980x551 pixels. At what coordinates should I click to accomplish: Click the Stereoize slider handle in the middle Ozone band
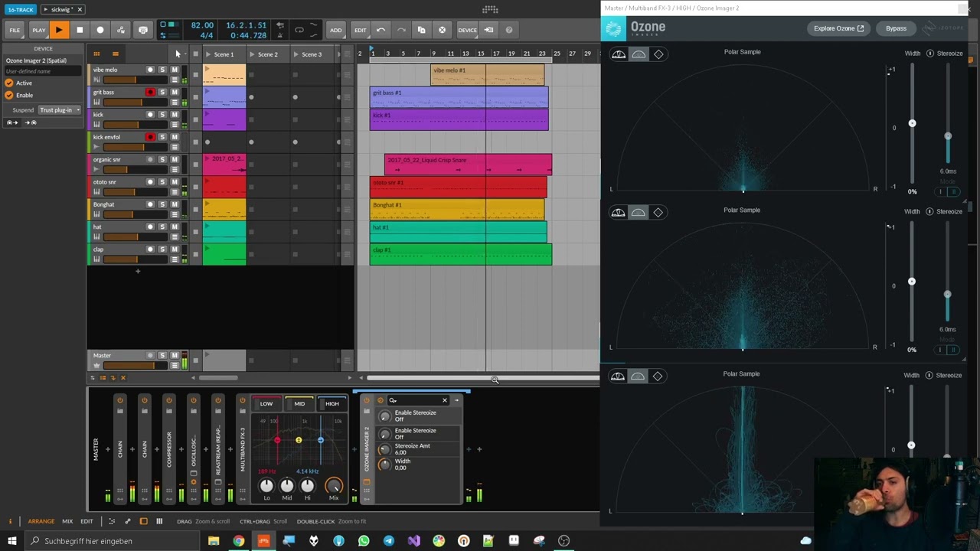pos(948,295)
